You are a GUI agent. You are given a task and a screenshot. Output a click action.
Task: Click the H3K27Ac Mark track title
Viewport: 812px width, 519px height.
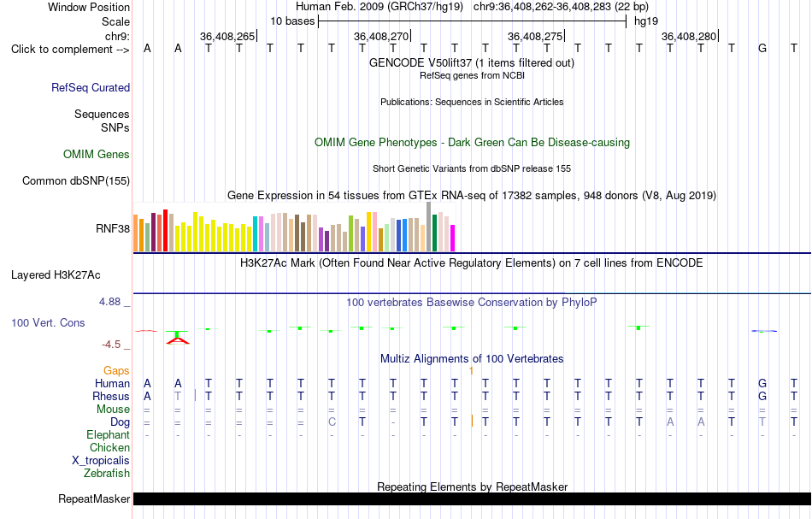tap(472, 262)
